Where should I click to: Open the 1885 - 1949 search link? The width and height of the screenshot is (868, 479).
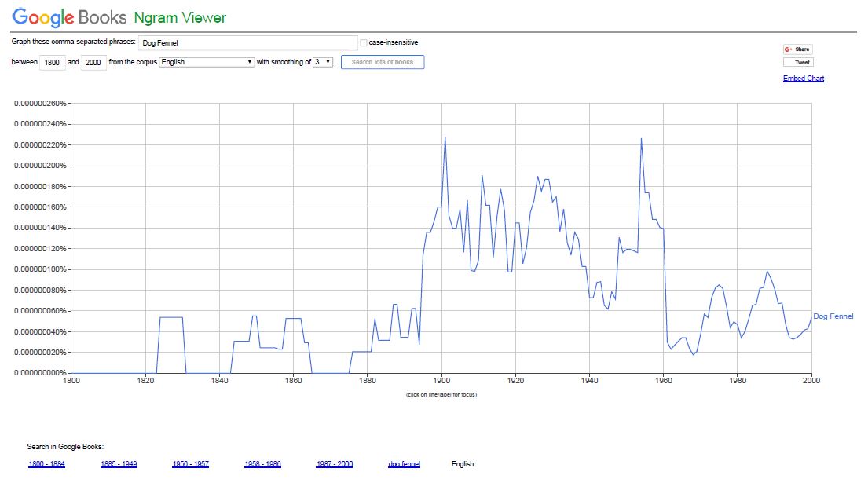coord(119,464)
